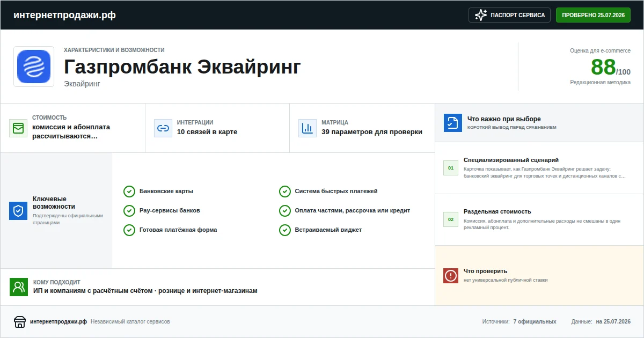Click the check icon next to Система быстрых платежей
The image size is (644, 338).
[284, 192]
